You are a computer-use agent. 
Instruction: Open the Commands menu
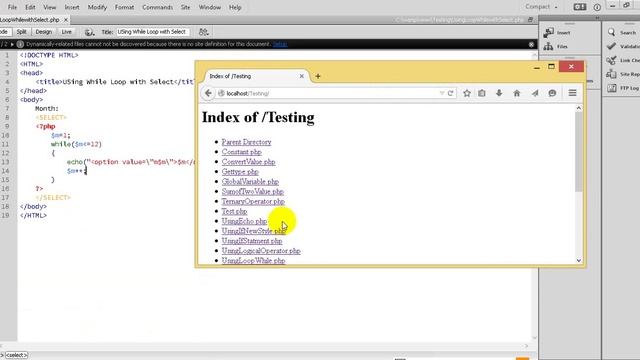click(157, 7)
